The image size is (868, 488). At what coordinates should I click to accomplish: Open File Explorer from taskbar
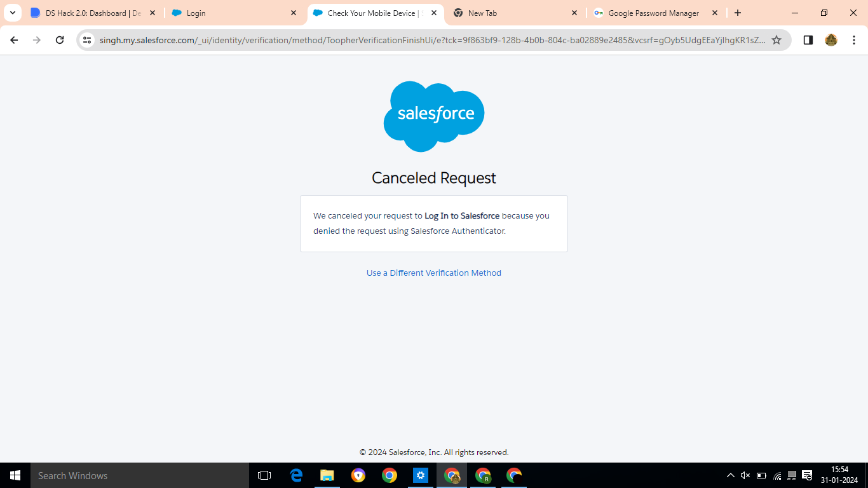327,475
